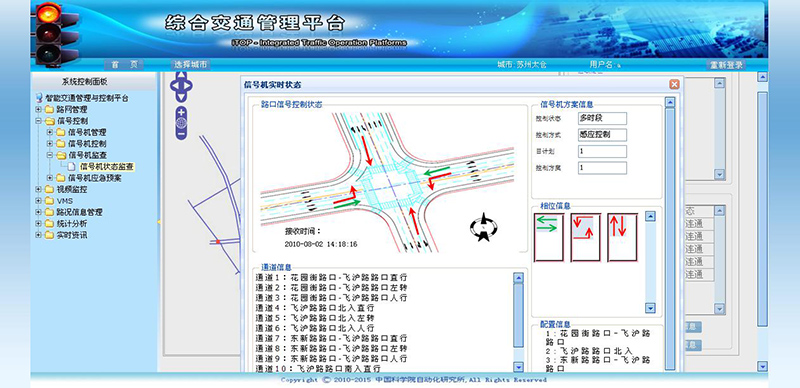The width and height of the screenshot is (800, 388).
Task: Zoom in with the map plus button
Action: click(x=182, y=112)
